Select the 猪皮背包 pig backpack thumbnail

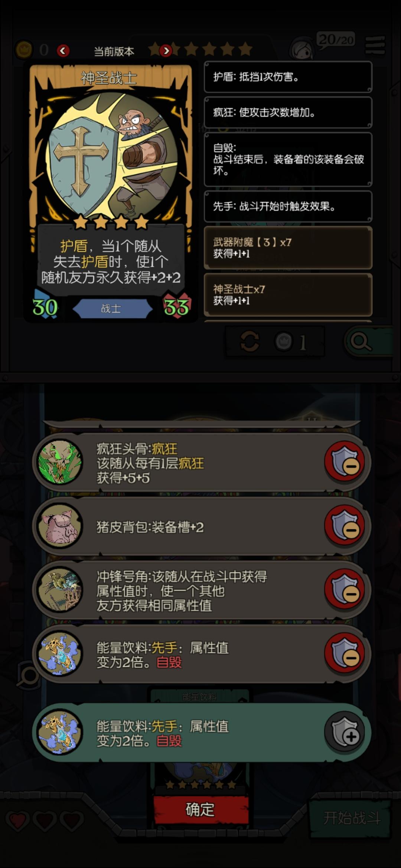[60, 526]
